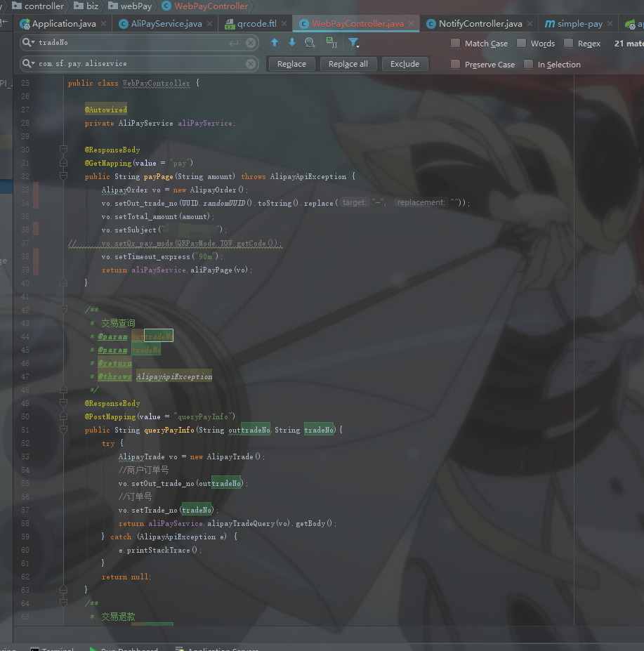Enable the Match Case checkbox
Screen dimensions: 644x651
coord(456,43)
